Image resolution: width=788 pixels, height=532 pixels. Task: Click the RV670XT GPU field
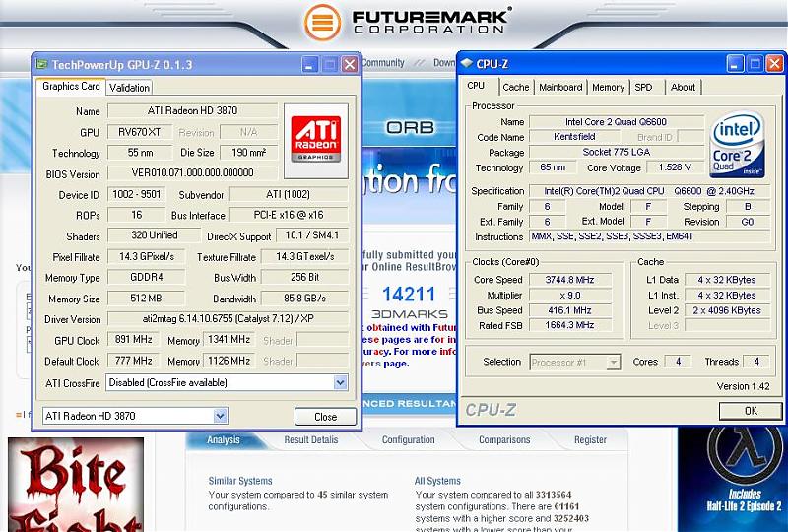[139, 132]
